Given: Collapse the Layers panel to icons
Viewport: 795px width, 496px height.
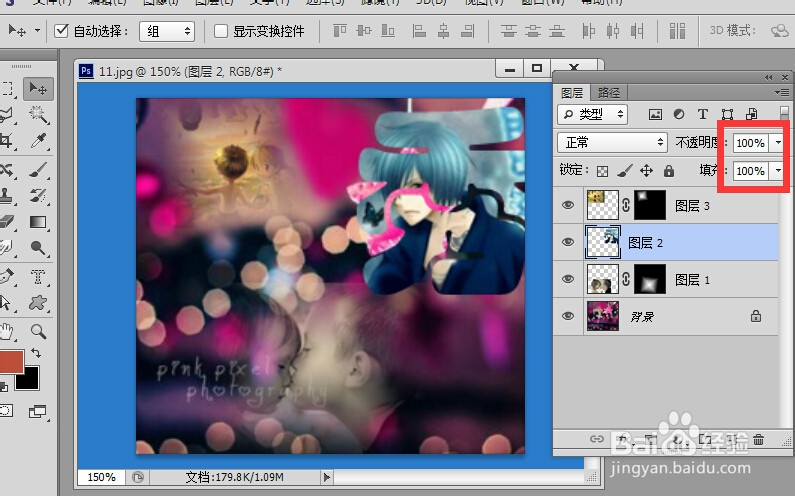Looking at the screenshot, I should 769,77.
